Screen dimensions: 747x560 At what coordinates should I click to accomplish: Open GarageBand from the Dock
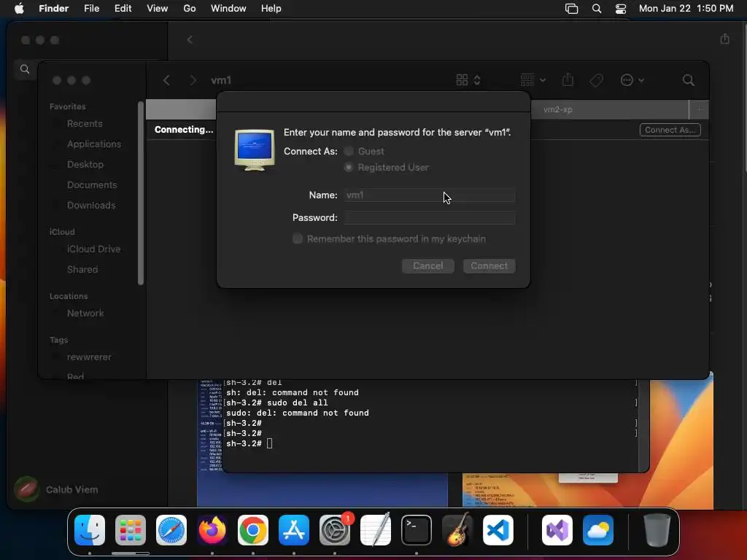tap(457, 530)
